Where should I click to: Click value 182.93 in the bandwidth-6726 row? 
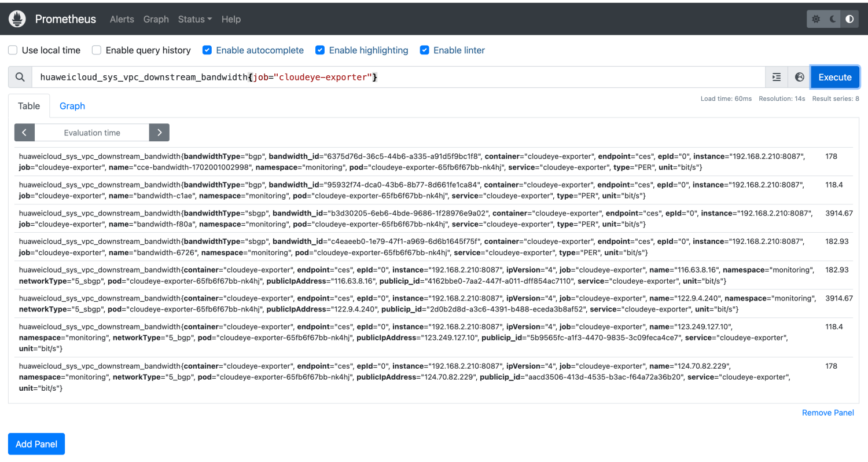[x=837, y=241]
